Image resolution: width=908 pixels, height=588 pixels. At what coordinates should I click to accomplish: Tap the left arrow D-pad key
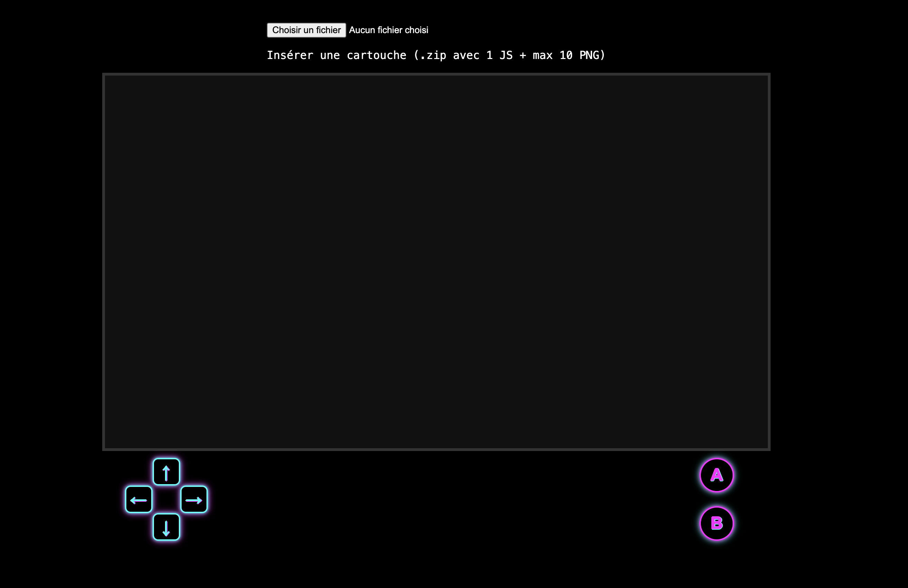(x=139, y=500)
